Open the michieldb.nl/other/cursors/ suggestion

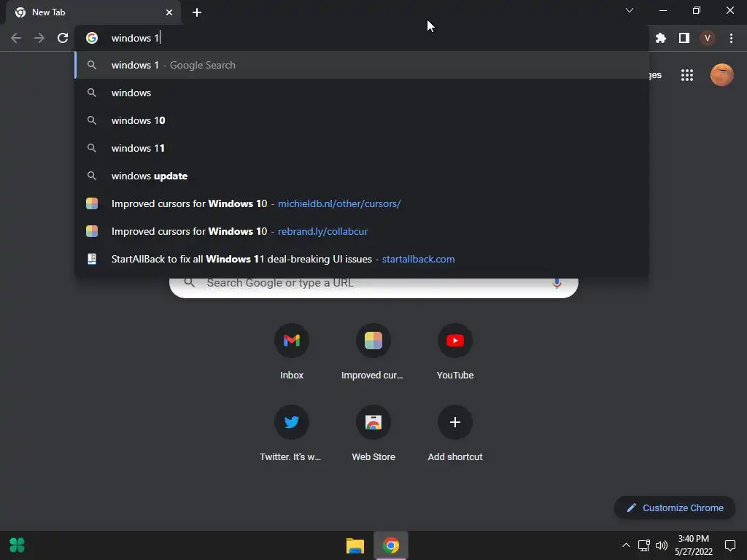362,204
